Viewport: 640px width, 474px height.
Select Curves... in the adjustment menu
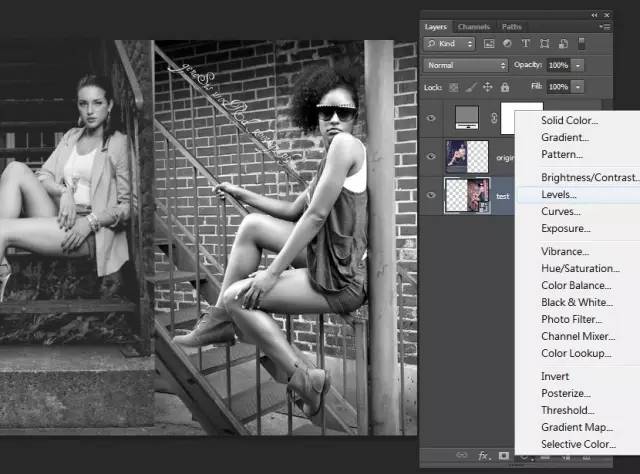(x=560, y=212)
